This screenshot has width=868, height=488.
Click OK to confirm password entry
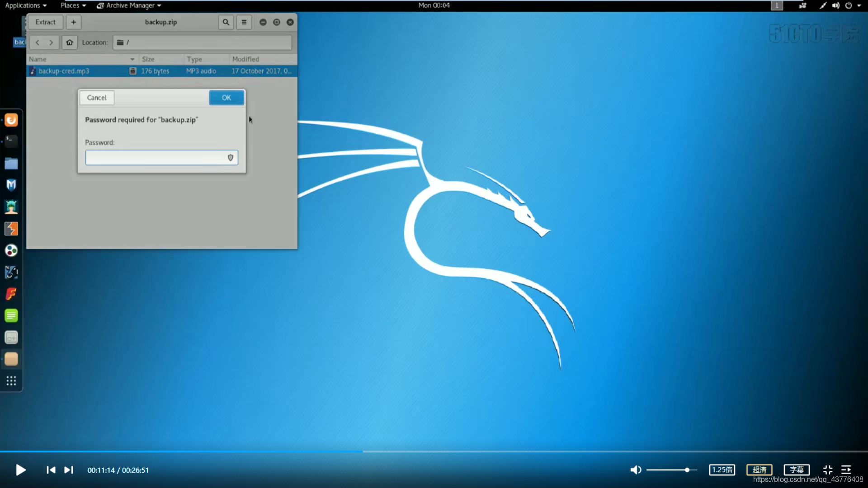click(x=226, y=97)
